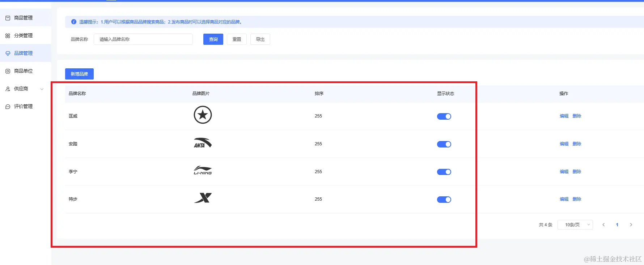Screen dimensions: 644x265
Task: Toggle display status for 特步
Action: (x=444, y=200)
